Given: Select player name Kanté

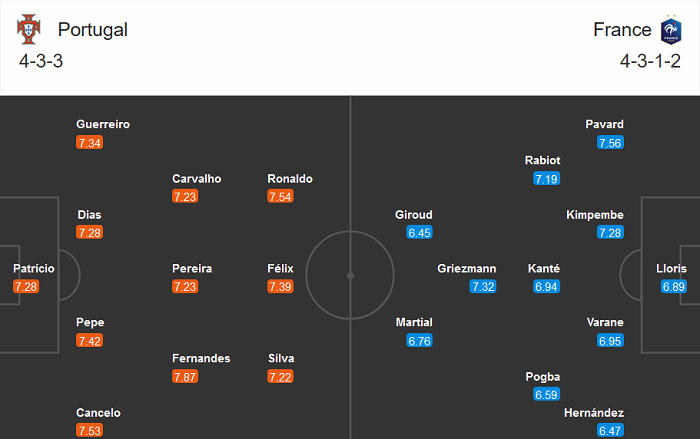Looking at the screenshot, I should click(544, 269).
